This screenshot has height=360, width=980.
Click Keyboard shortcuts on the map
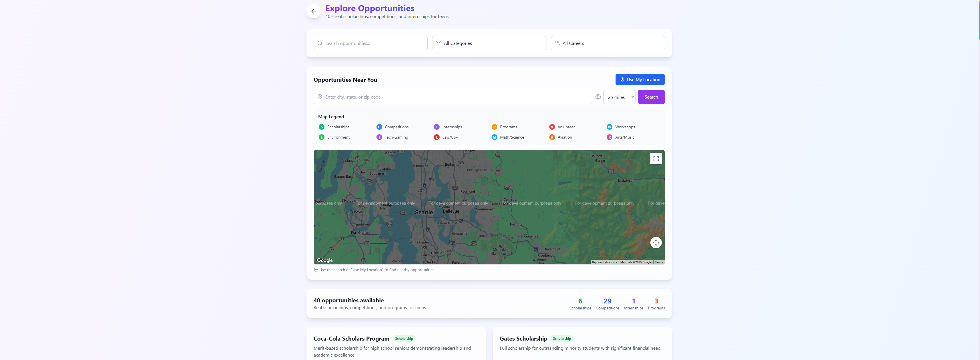(x=604, y=262)
